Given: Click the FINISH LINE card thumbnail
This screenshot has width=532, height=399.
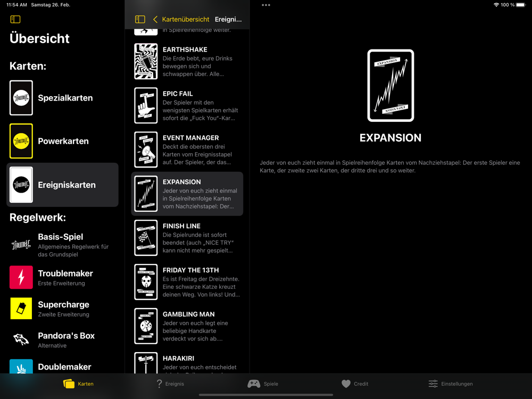Looking at the screenshot, I should coord(146,238).
